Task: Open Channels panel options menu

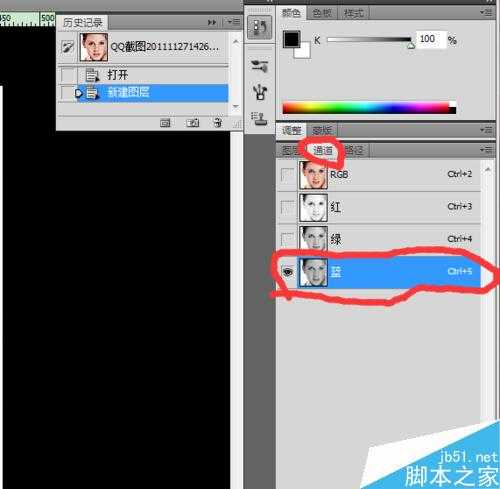Action: click(x=486, y=150)
